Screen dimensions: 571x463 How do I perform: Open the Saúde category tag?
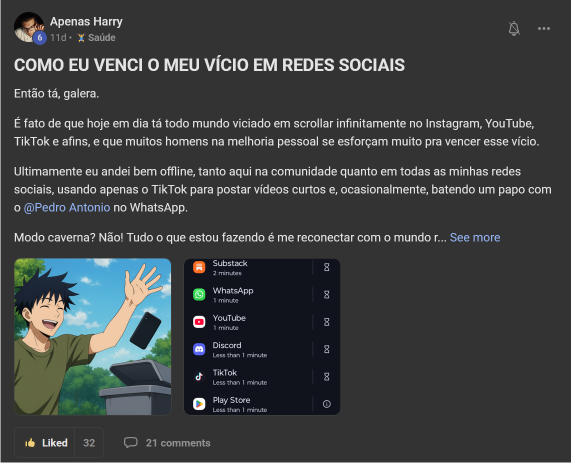(97, 38)
